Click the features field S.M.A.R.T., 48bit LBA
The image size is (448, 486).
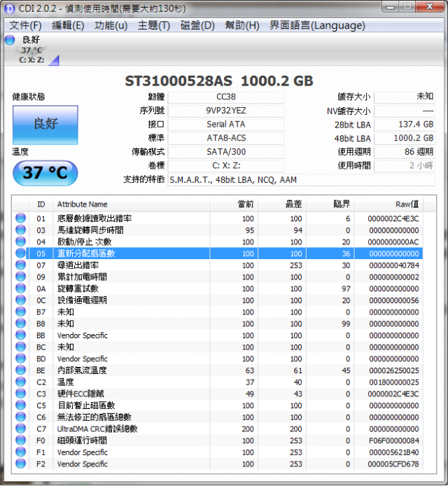pyautogui.click(x=301, y=180)
